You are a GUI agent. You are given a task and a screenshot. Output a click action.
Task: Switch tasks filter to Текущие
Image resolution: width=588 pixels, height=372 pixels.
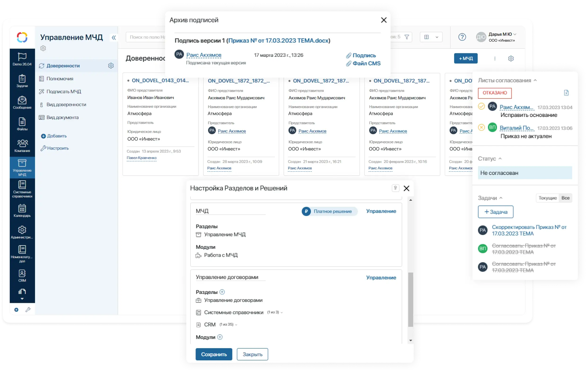[548, 198]
